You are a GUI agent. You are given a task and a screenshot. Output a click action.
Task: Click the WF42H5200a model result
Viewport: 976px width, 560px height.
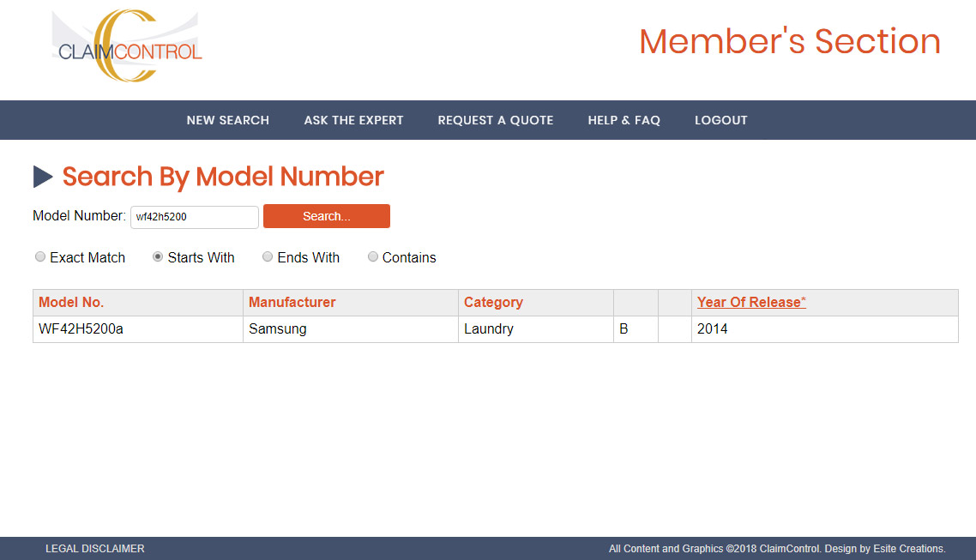pyautogui.click(x=81, y=328)
